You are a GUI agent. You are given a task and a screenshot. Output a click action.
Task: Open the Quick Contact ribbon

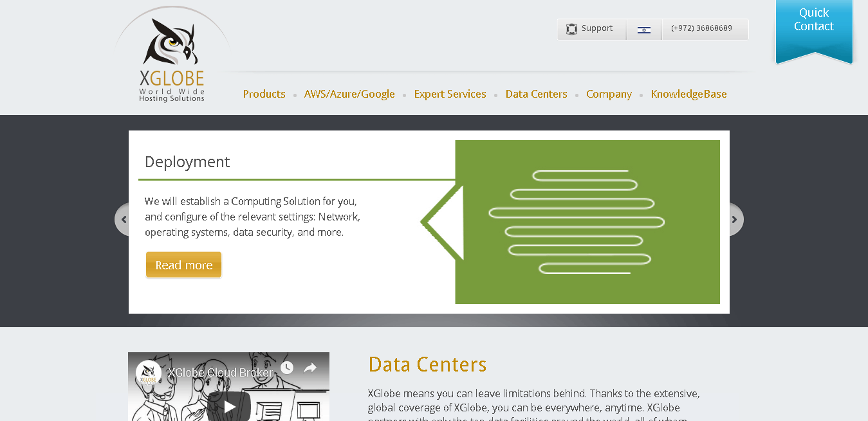[814, 31]
